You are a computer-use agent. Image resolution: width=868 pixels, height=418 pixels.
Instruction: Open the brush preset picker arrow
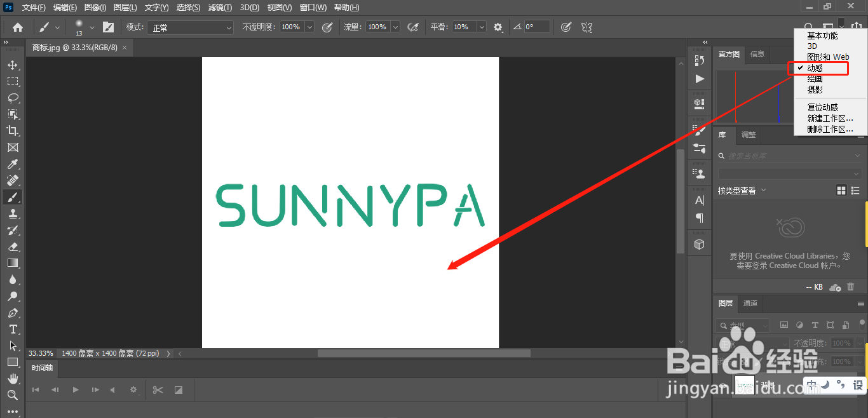point(92,27)
